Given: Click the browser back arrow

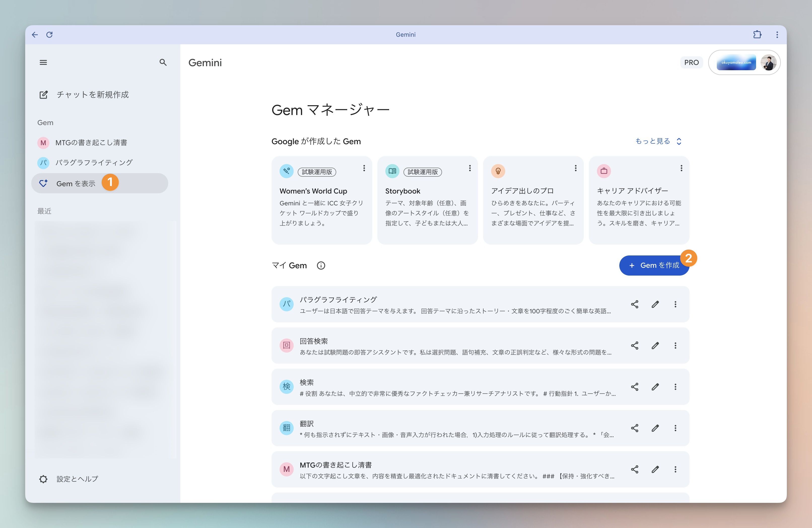Looking at the screenshot, I should point(35,34).
